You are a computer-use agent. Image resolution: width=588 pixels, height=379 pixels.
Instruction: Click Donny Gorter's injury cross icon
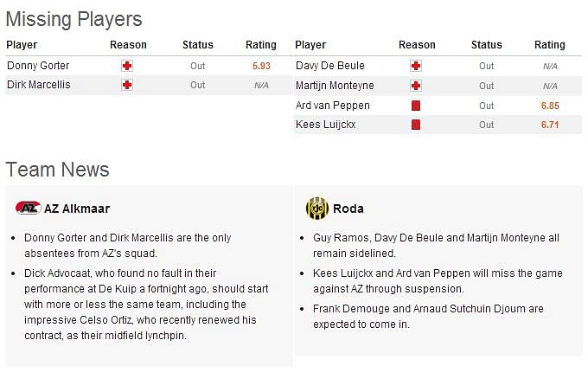[127, 66]
